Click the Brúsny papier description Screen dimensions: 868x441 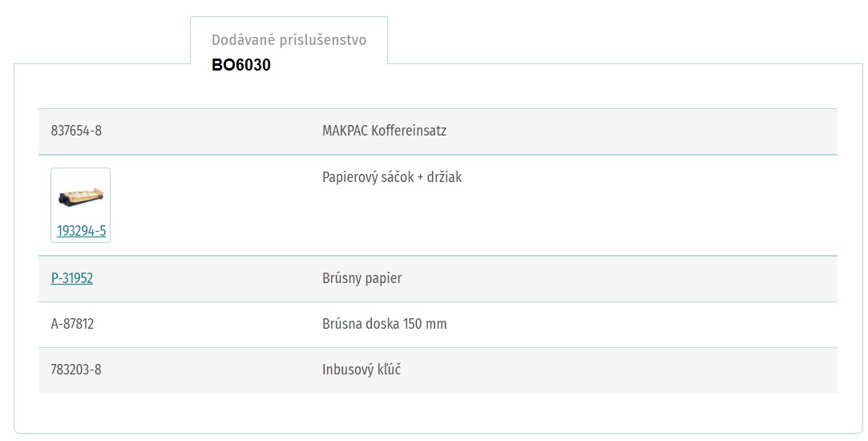362,278
